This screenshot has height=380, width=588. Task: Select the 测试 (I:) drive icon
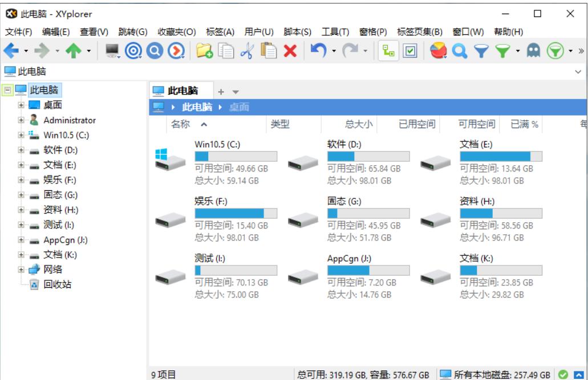171,277
